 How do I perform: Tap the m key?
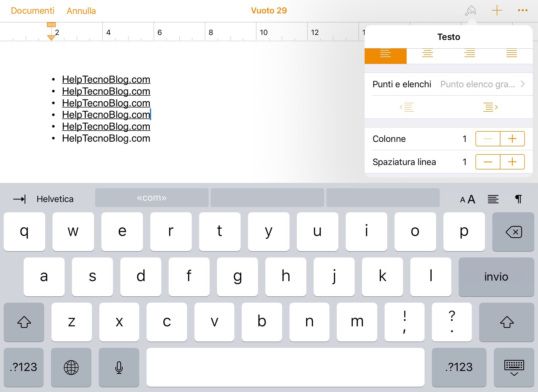[x=357, y=322]
